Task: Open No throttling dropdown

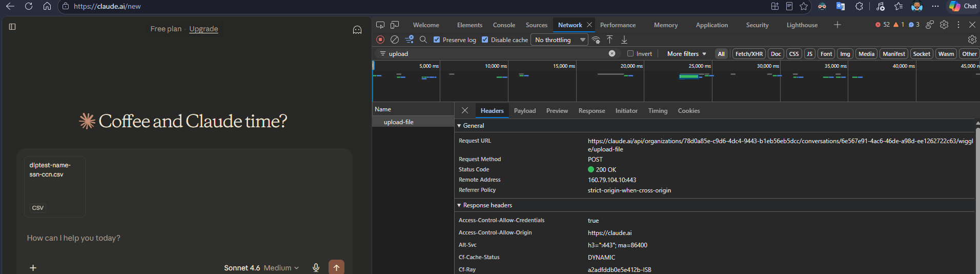Action: (x=559, y=40)
